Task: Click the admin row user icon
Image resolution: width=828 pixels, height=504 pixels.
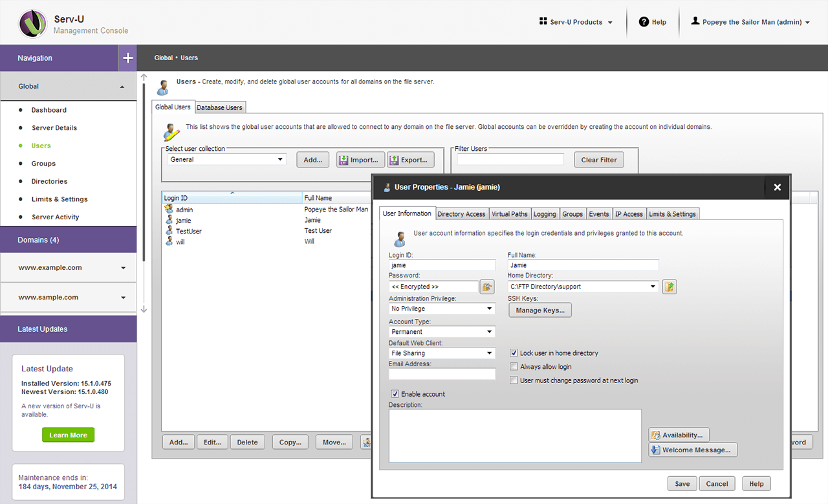Action: pyautogui.click(x=169, y=209)
